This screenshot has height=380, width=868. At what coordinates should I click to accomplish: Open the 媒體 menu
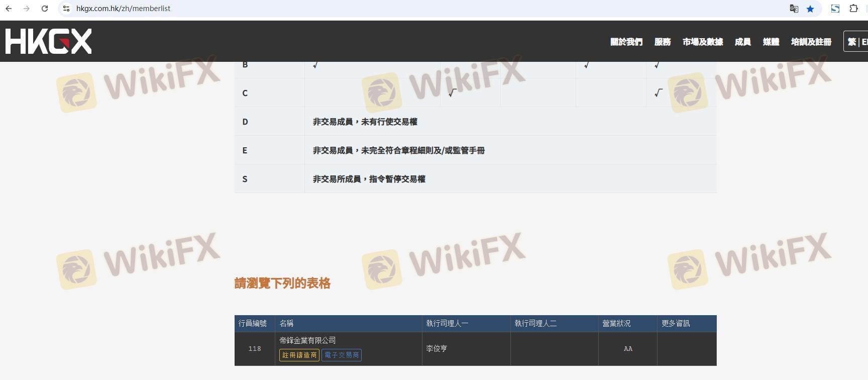(x=771, y=42)
